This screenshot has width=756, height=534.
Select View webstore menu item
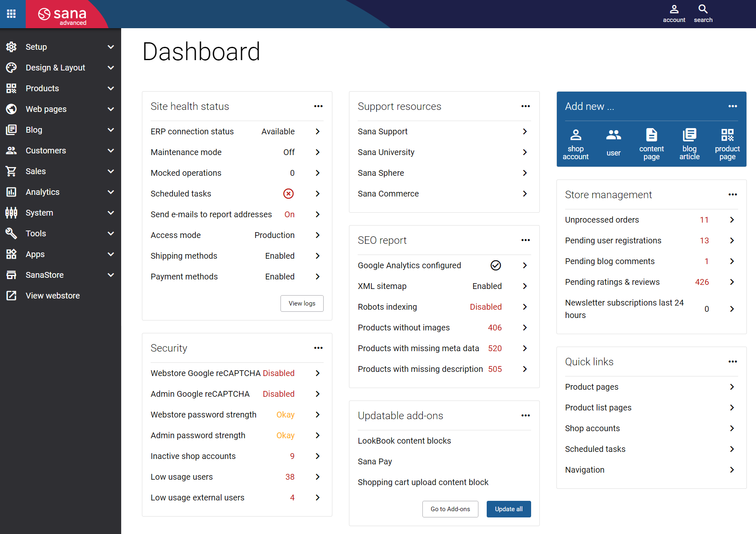(61, 296)
